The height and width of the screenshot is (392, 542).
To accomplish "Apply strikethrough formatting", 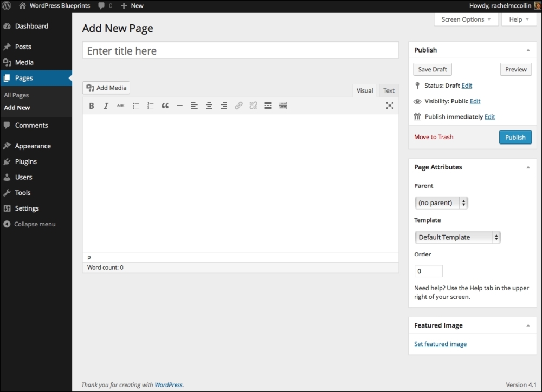I will tap(121, 106).
